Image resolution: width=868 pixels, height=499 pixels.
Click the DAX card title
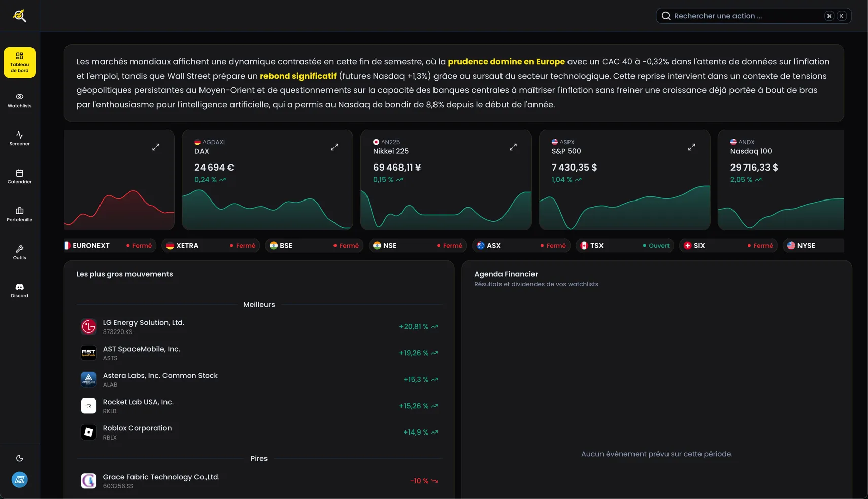pos(202,151)
